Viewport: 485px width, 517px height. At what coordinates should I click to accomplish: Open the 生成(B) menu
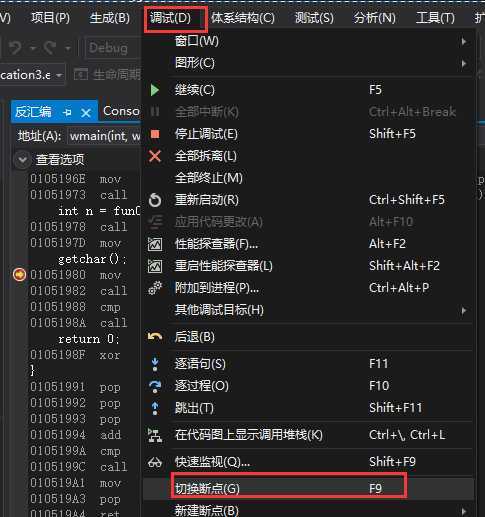pos(110,18)
